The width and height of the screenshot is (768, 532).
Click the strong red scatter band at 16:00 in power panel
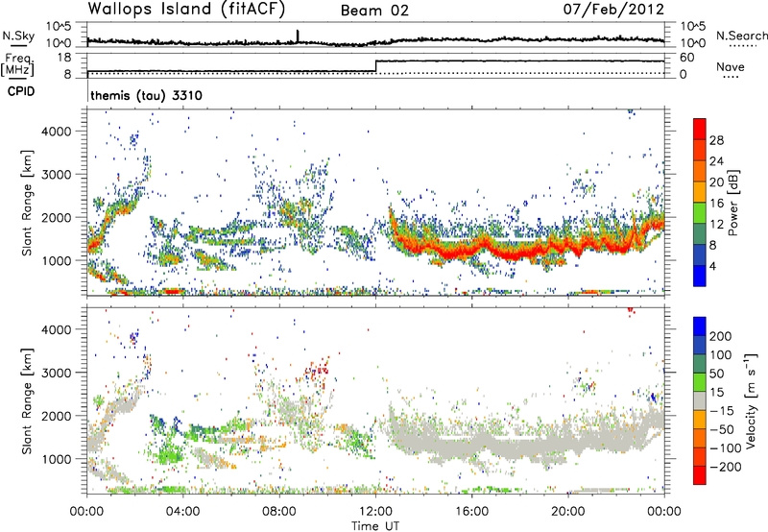tap(471, 248)
